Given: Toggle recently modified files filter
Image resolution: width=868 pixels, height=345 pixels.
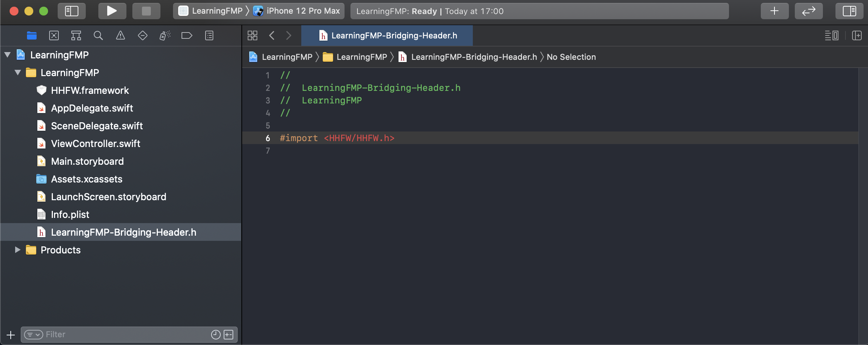Looking at the screenshot, I should click(216, 335).
